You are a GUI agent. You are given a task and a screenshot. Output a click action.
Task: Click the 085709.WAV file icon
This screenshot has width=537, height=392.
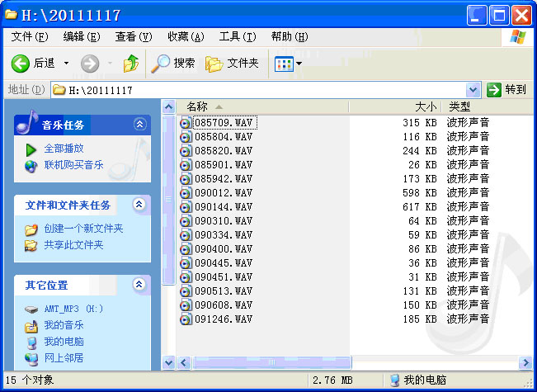pos(186,123)
